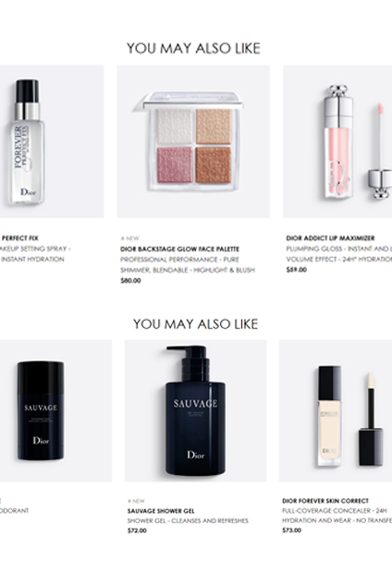Open the Forever Skin Correct concealer image

click(336, 410)
